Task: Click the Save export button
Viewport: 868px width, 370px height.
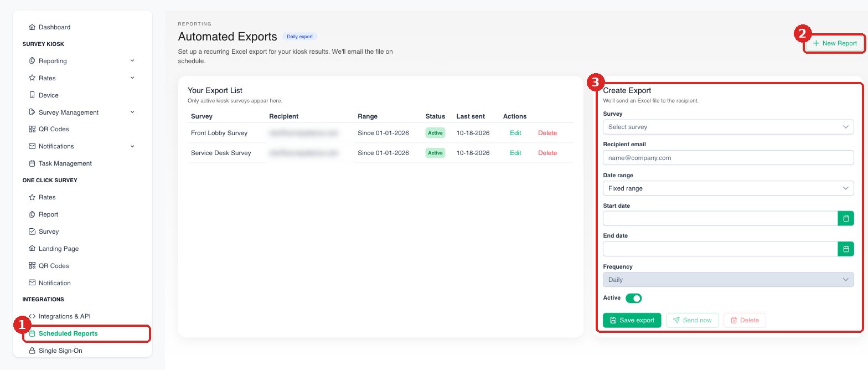Action: click(x=632, y=320)
